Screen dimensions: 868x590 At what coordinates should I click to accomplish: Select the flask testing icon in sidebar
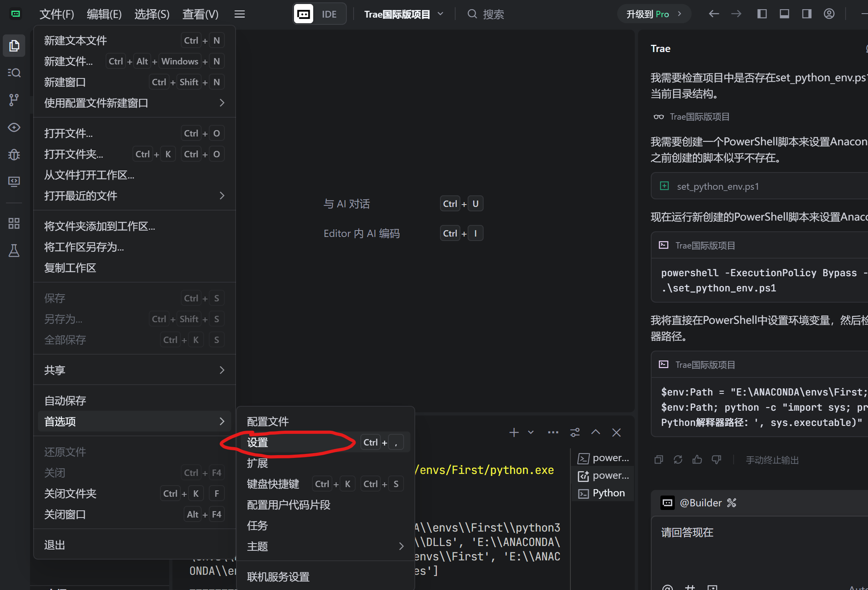[14, 251]
